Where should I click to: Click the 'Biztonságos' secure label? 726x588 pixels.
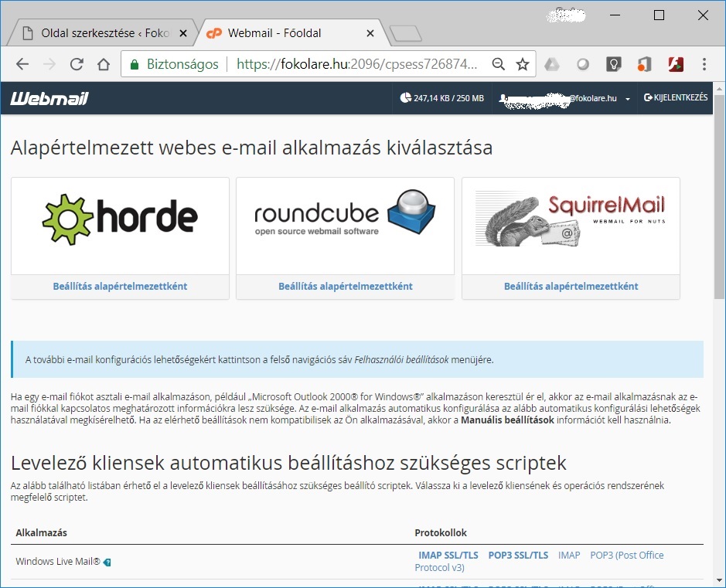[182, 64]
